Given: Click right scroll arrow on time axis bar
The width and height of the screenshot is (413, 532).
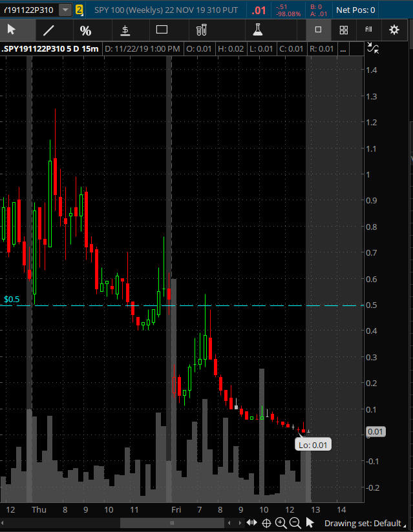Looking at the screenshot, I should 240,523.
